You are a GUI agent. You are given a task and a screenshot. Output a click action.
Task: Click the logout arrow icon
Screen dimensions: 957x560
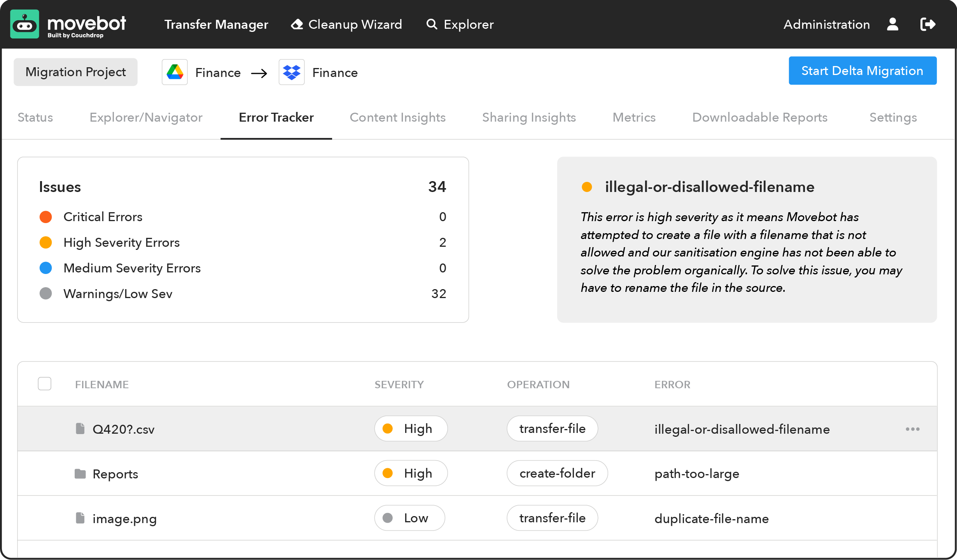click(927, 24)
